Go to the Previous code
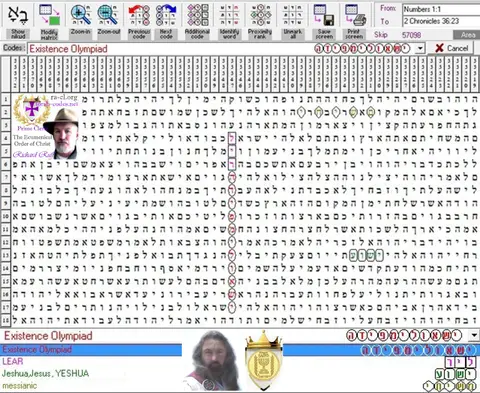The height and width of the screenshot is (393, 480). (x=139, y=21)
